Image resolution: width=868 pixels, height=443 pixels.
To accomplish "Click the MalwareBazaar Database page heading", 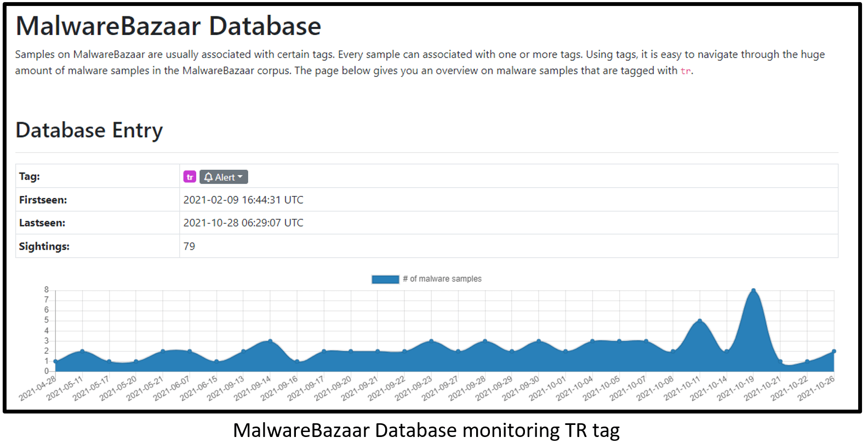I will [x=168, y=26].
